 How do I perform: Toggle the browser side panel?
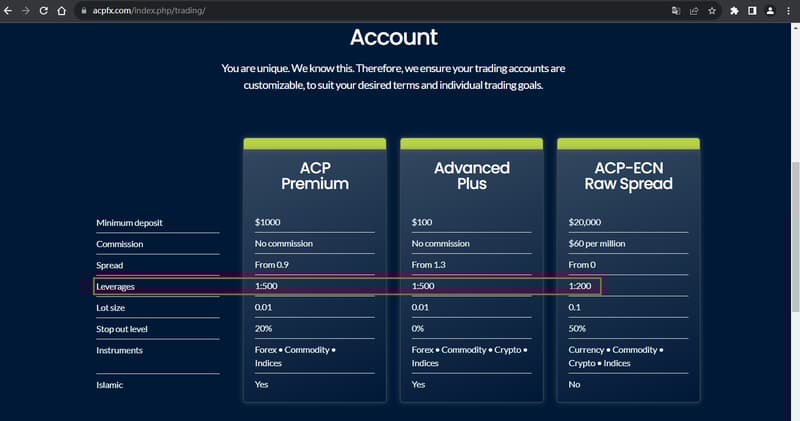click(x=752, y=10)
